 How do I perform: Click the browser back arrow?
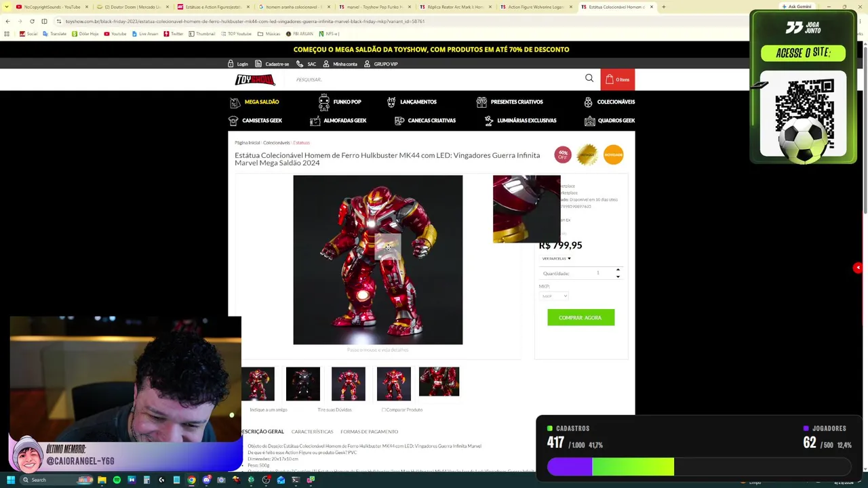7,21
